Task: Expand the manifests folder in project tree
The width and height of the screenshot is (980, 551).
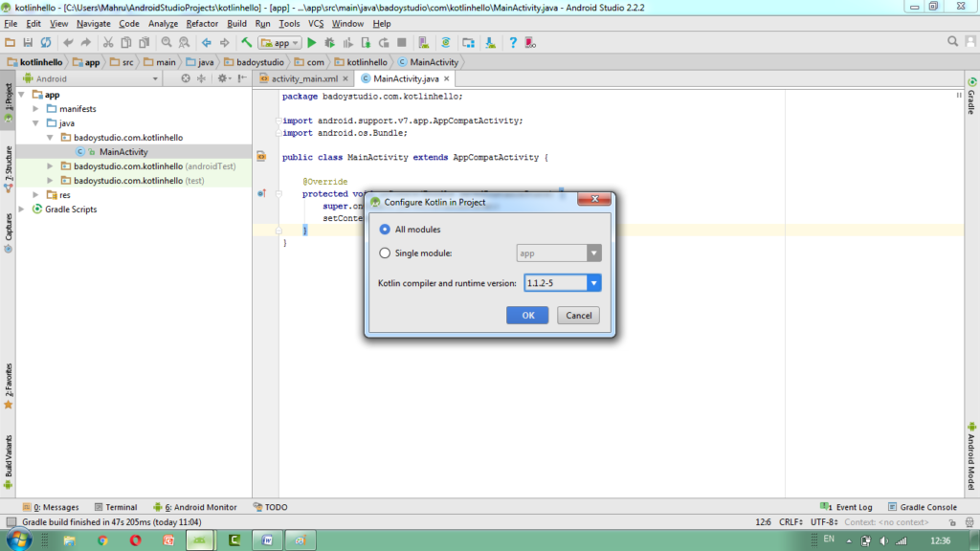Action: tap(36, 109)
